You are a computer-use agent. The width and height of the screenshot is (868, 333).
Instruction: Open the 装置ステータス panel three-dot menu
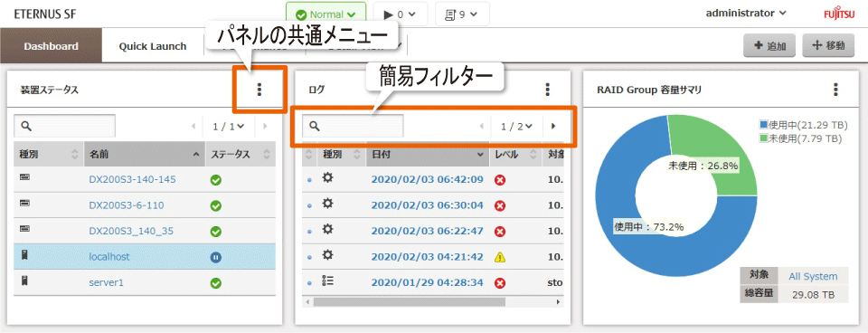259,90
